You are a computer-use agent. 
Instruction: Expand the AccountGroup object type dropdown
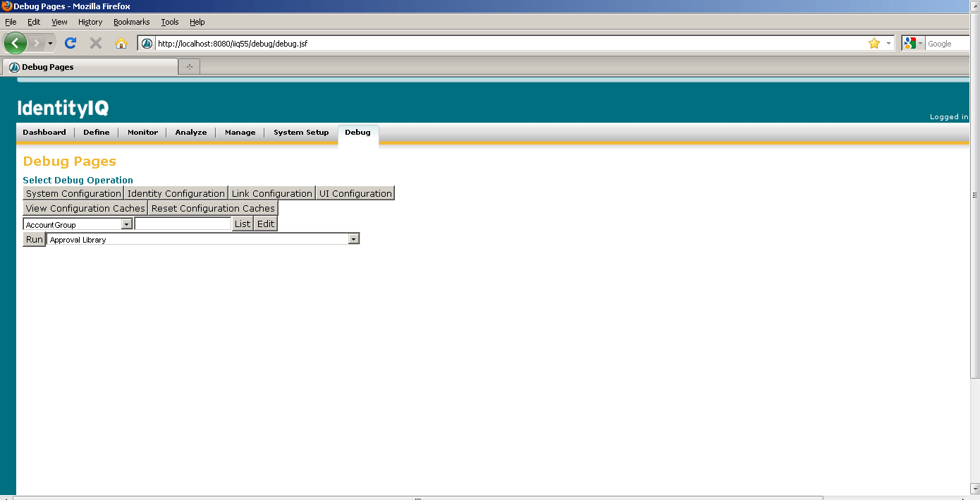click(x=127, y=224)
